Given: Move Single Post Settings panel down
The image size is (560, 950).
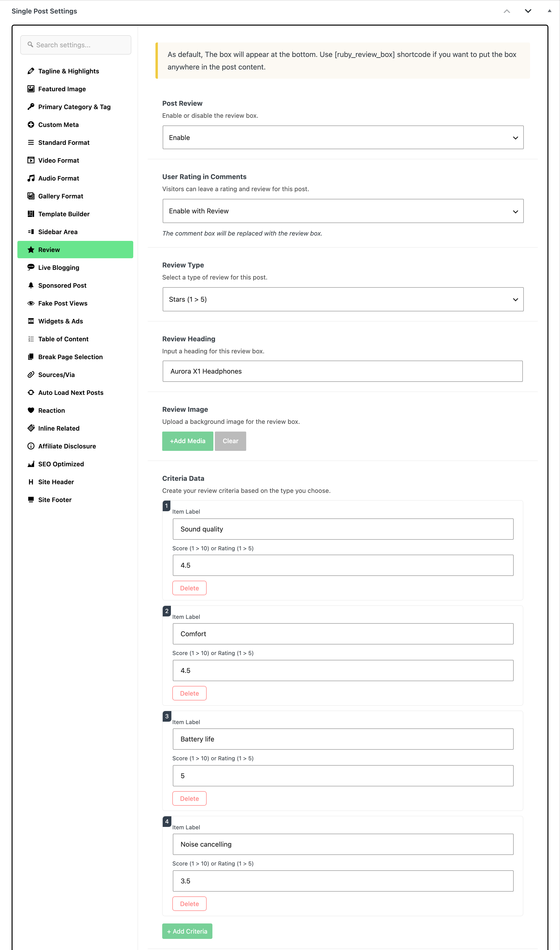Looking at the screenshot, I should pos(528,11).
